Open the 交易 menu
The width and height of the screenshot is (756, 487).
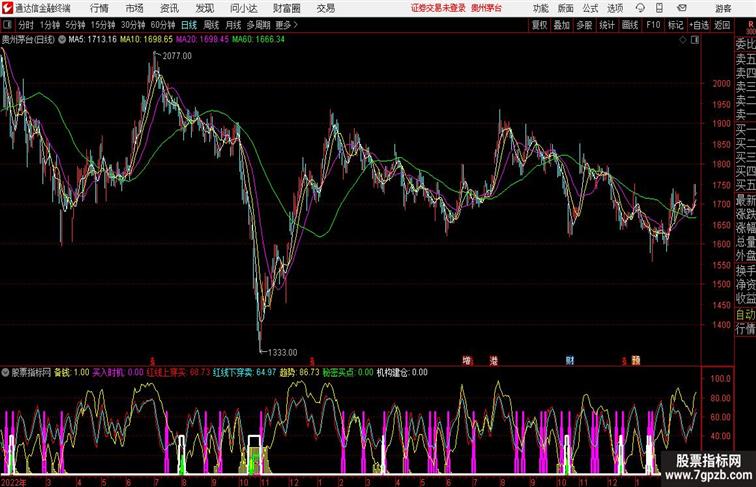(x=325, y=8)
